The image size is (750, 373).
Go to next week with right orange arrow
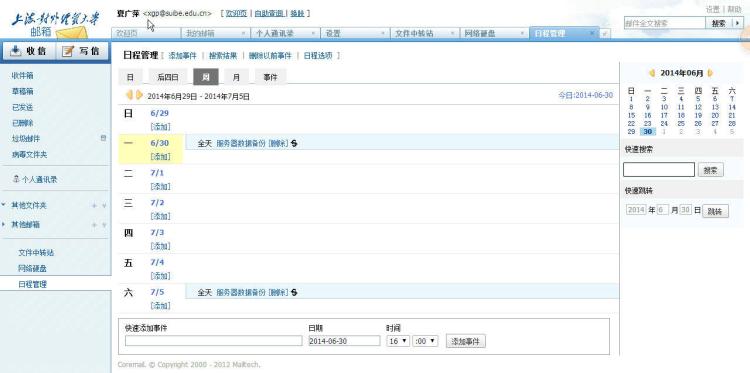pyautogui.click(x=139, y=95)
